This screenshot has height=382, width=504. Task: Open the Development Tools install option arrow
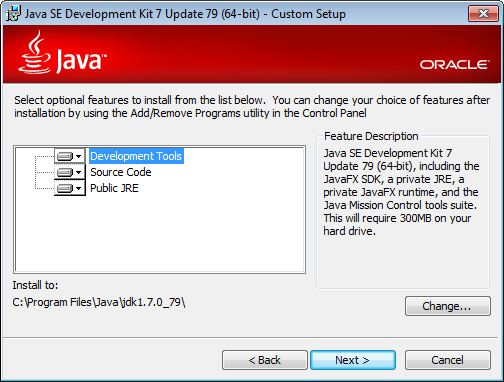pyautogui.click(x=79, y=156)
